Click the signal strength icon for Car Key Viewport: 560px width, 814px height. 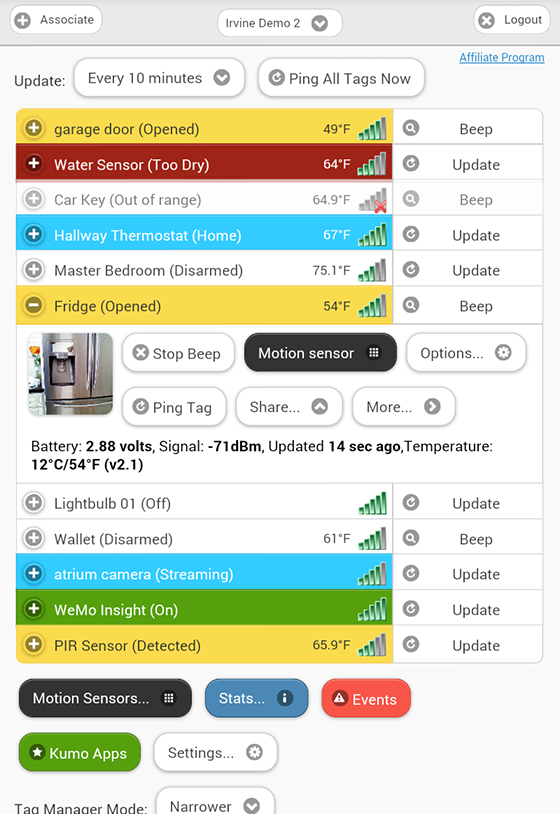pyautogui.click(x=373, y=200)
